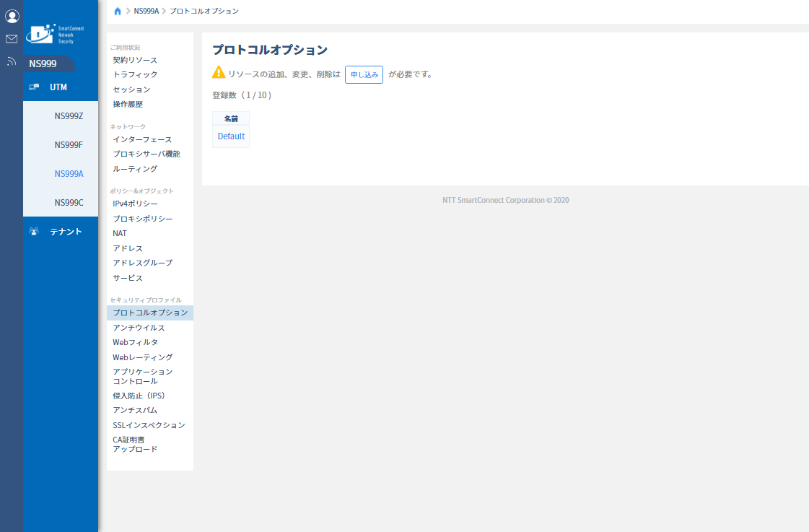Select device NS999F
Viewport: 809px width, 532px height.
[x=69, y=145]
